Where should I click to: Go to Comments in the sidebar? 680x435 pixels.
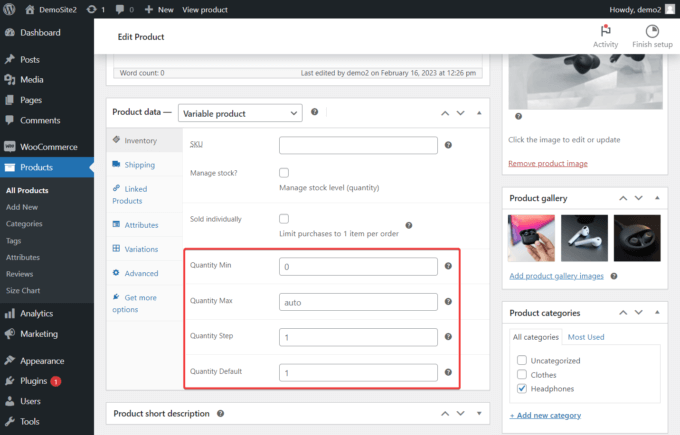pos(47,120)
